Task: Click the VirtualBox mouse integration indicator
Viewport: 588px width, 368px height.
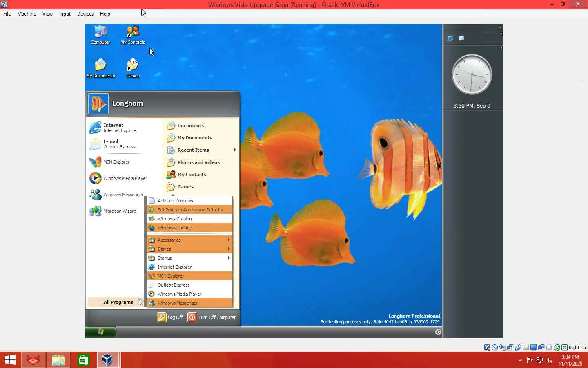Action: (x=557, y=348)
